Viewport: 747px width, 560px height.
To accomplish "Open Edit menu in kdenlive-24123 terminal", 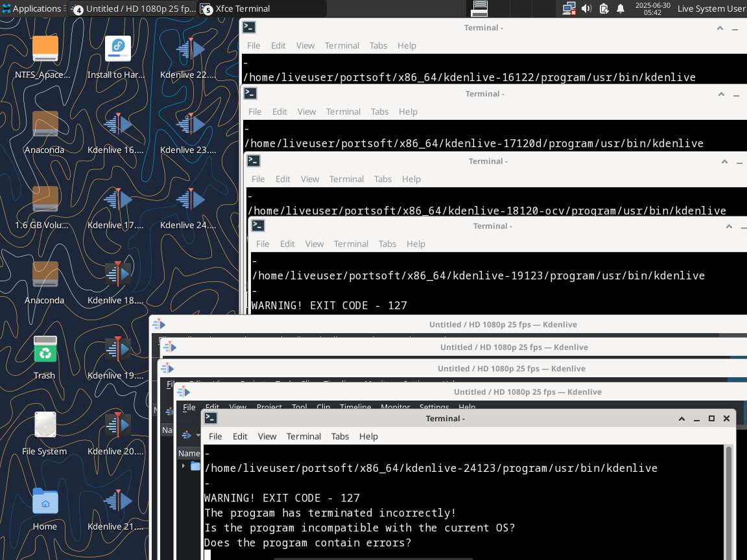I will 240,436.
